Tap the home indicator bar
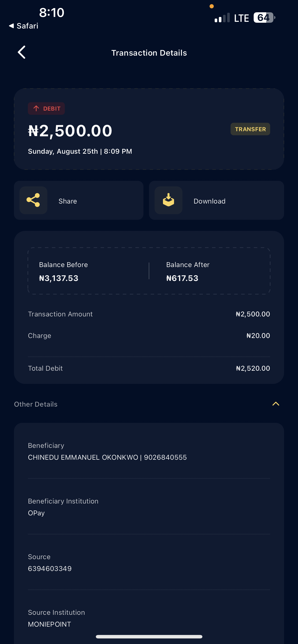298x644 pixels. coord(149,637)
